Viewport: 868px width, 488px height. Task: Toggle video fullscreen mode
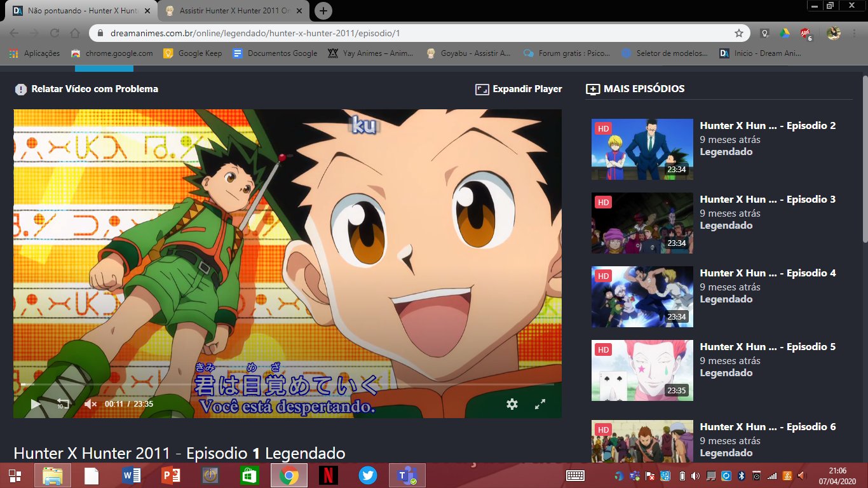pos(540,404)
